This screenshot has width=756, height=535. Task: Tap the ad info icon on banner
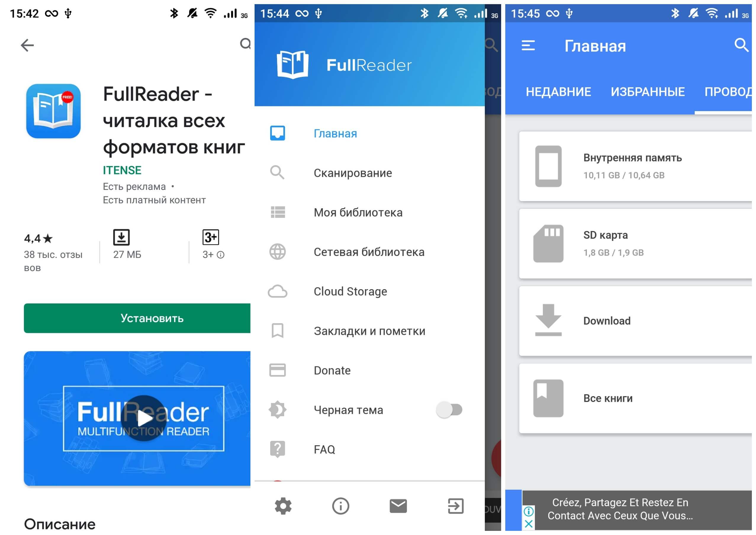click(x=528, y=512)
